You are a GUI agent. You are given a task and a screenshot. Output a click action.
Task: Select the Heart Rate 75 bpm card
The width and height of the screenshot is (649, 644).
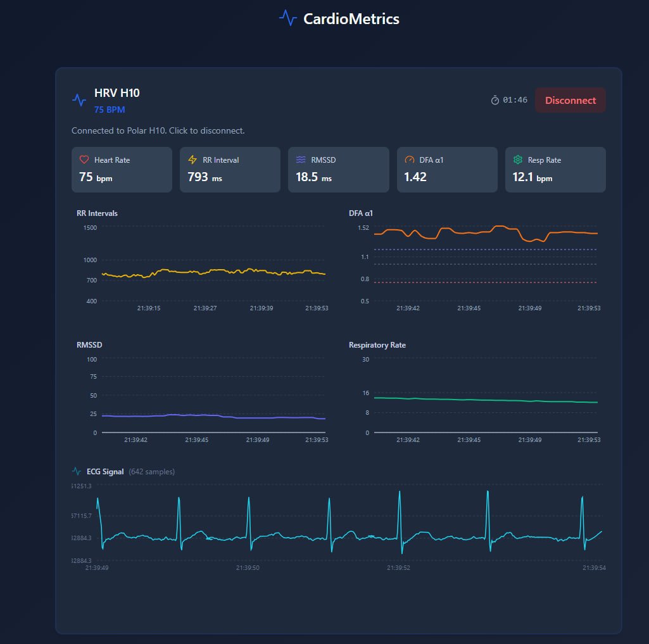(x=122, y=170)
